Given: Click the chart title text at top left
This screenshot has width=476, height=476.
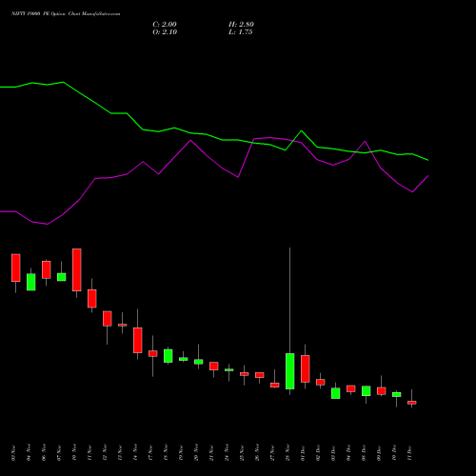Looking at the screenshot, I should coord(66,14).
